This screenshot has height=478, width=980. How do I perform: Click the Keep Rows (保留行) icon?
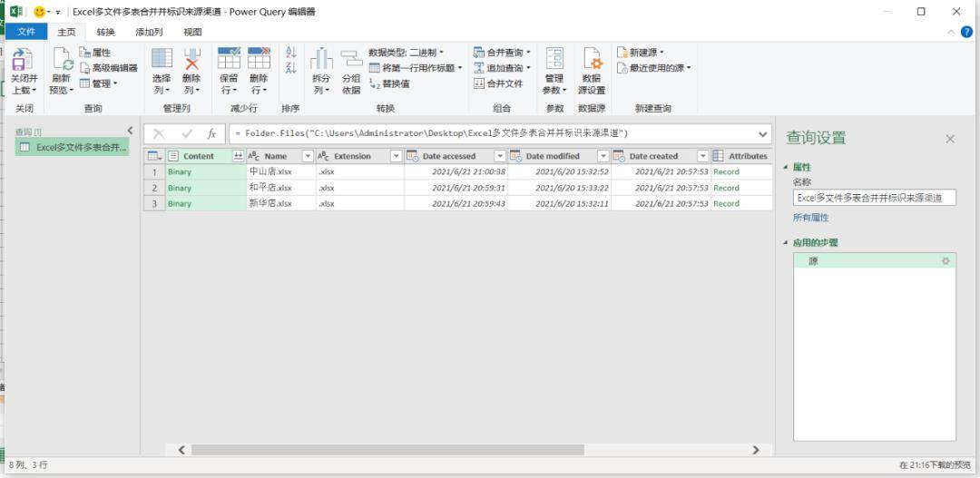tap(229, 58)
